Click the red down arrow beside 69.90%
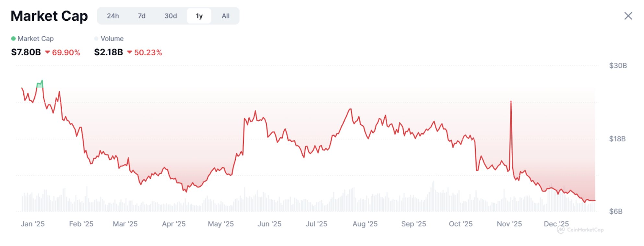This screenshot has width=644, height=246. (47, 52)
